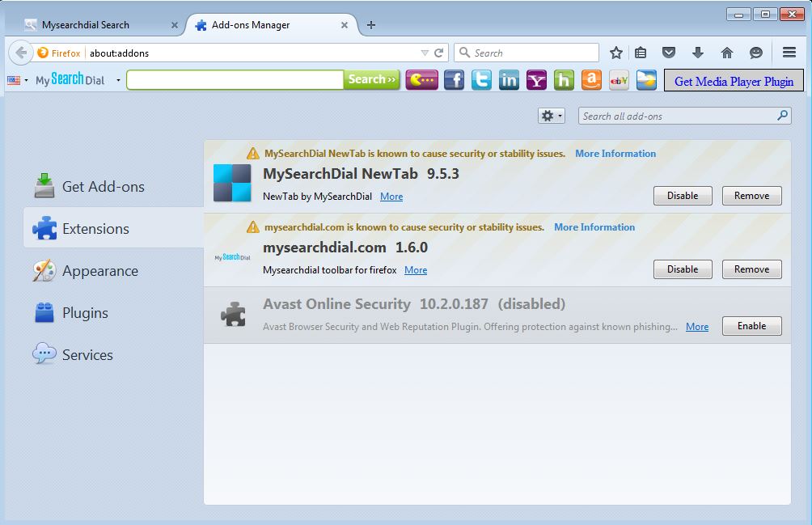The image size is (812, 525).
Task: Open the Get Add-ons category
Action: point(113,186)
